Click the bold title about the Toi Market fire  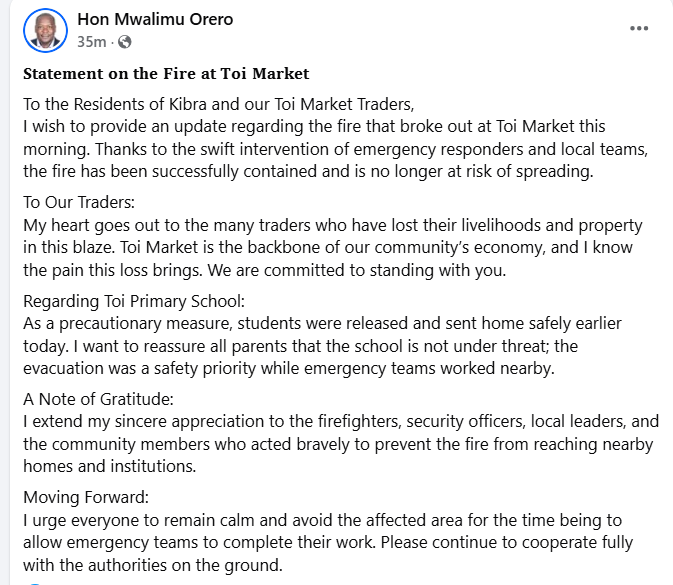166,73
